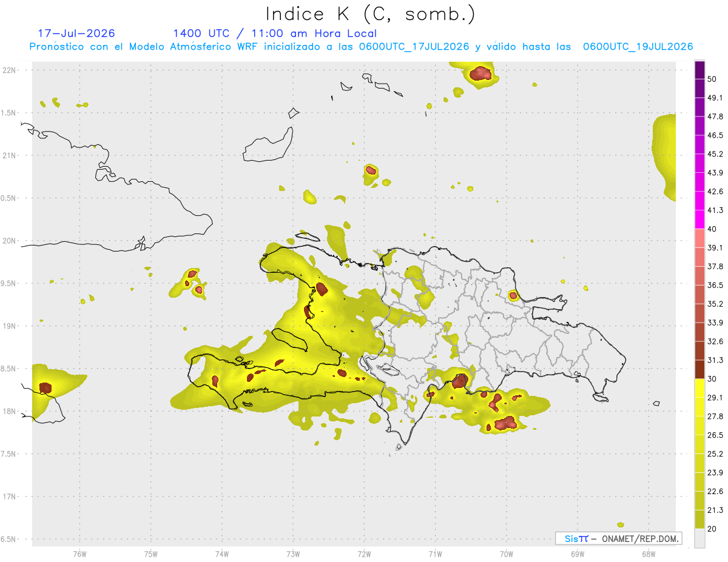Click the '23.9' colorbar label

715,472
